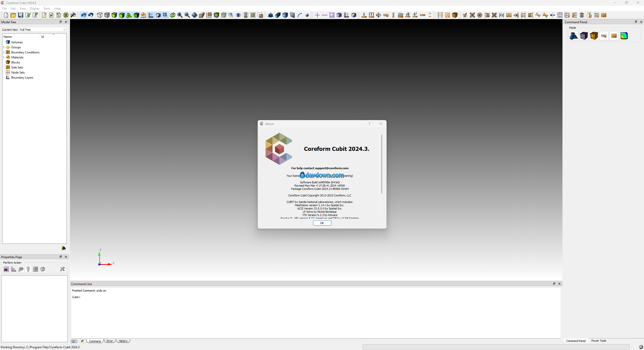Open the journal editor pencil-page icon
The image size is (644, 350).
(x=44, y=15)
